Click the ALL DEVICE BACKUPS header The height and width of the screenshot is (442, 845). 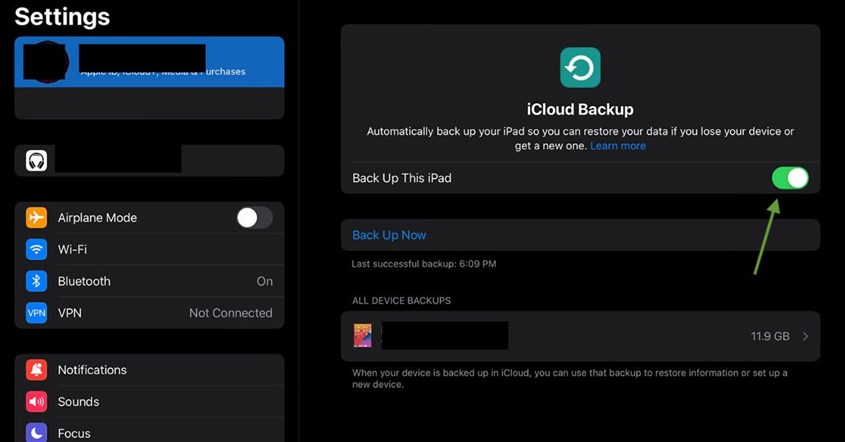point(401,301)
